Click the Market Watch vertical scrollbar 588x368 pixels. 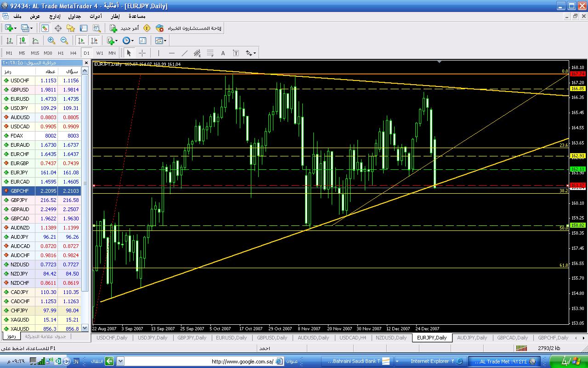(x=85, y=184)
